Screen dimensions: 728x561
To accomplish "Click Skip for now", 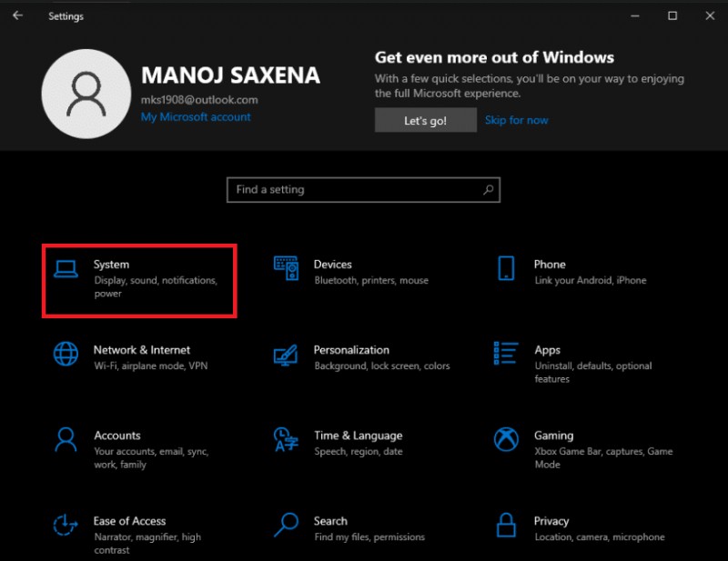I will pos(516,119).
